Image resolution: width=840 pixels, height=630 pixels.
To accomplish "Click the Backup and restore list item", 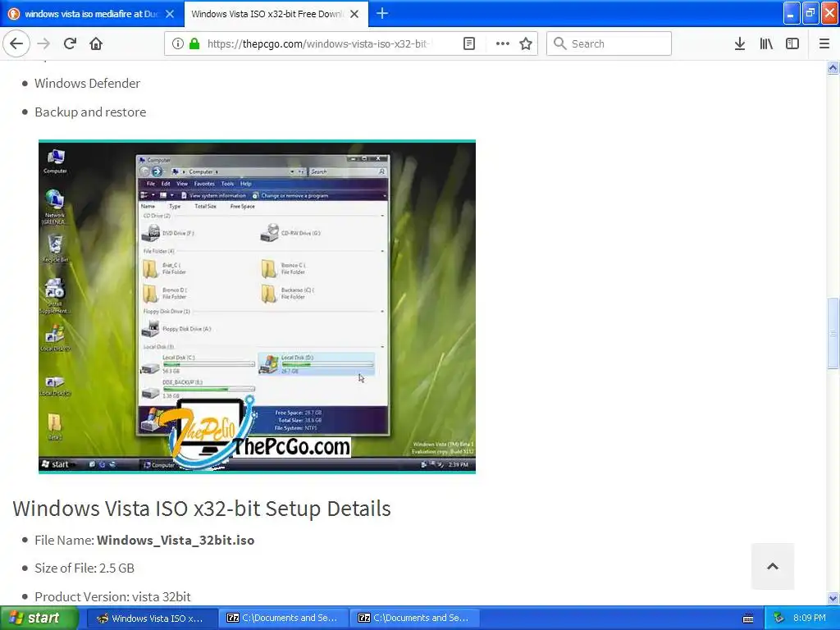I will tap(90, 112).
